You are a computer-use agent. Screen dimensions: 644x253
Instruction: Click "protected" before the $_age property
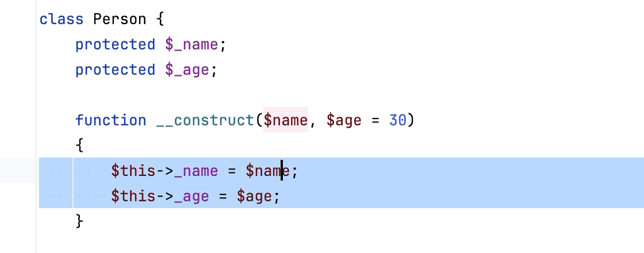[115, 70]
